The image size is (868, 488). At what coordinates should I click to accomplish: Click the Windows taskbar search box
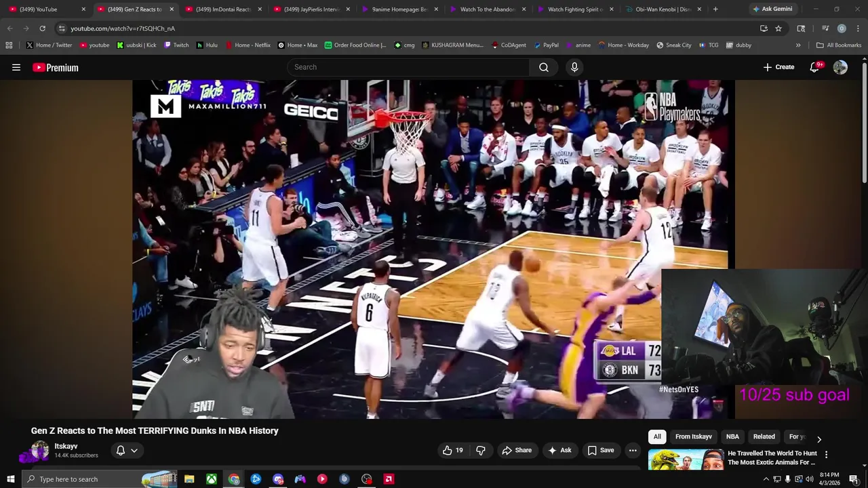pos(100,479)
